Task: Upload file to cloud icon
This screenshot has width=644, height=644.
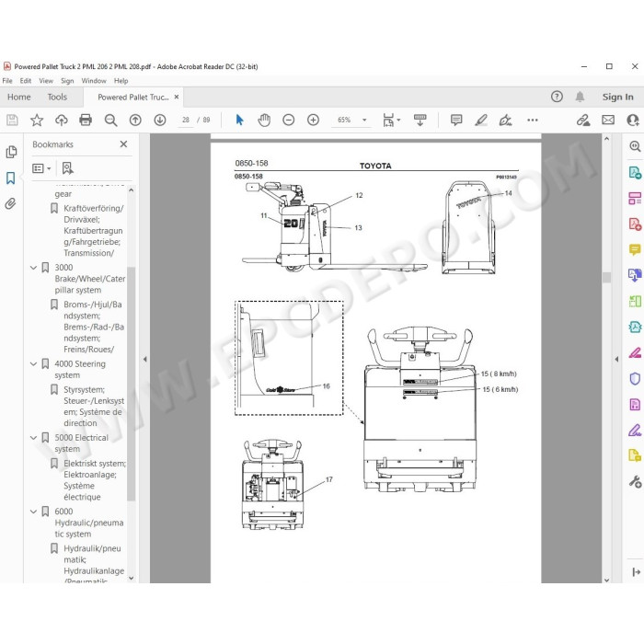Action: pyautogui.click(x=62, y=120)
